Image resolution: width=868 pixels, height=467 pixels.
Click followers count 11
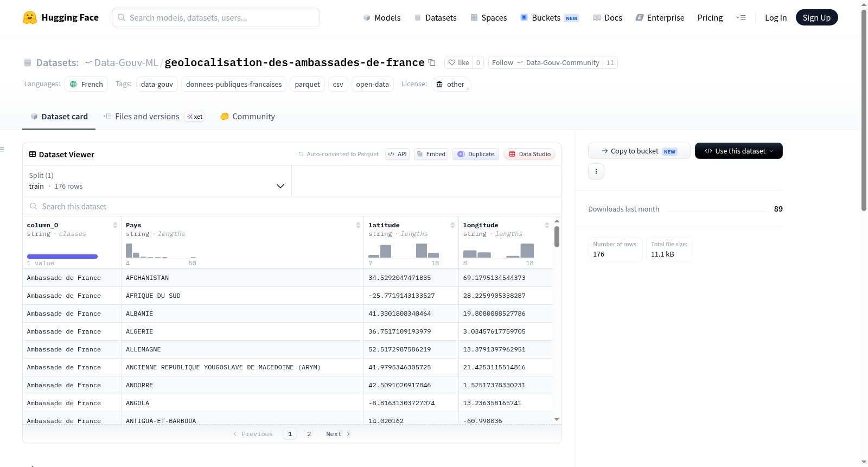point(610,62)
